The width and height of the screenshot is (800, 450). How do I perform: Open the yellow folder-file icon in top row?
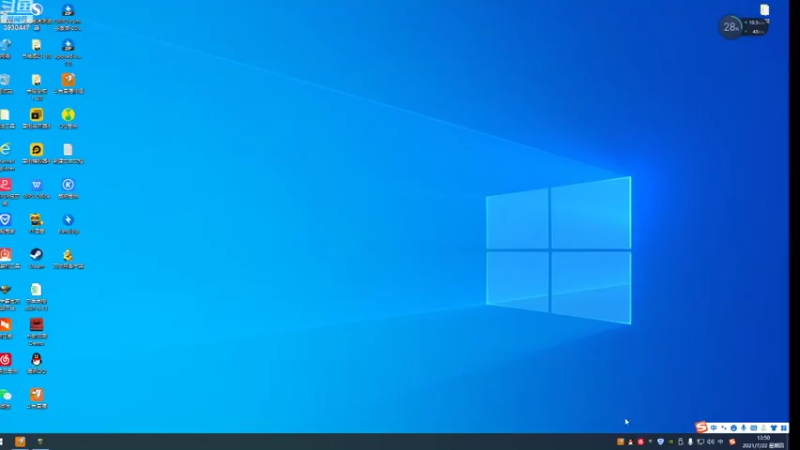pyautogui.click(x=36, y=45)
